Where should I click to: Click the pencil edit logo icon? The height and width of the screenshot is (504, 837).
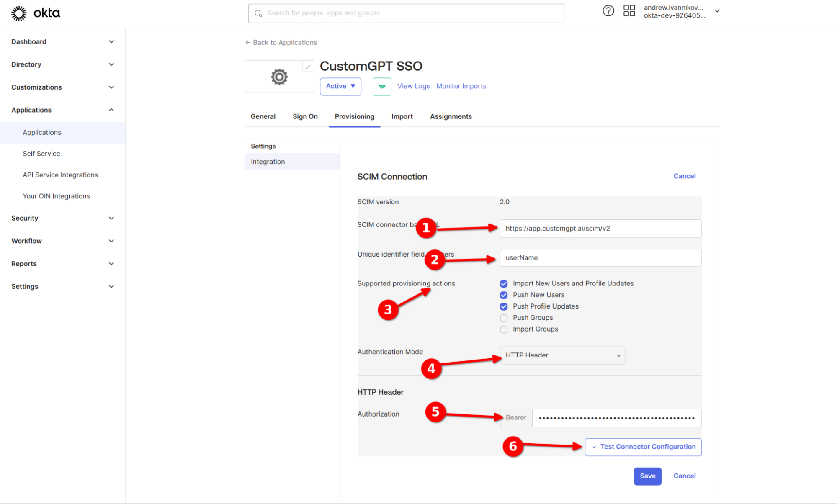pos(308,67)
